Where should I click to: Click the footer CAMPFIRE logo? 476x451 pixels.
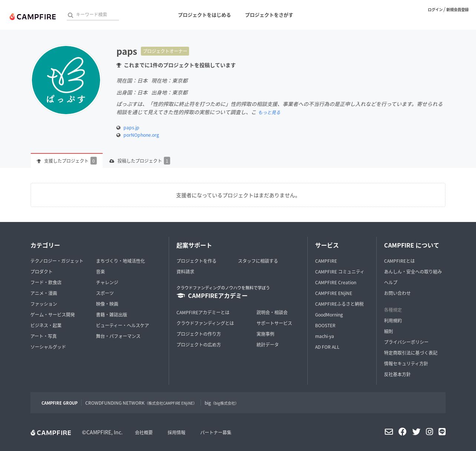click(51, 432)
